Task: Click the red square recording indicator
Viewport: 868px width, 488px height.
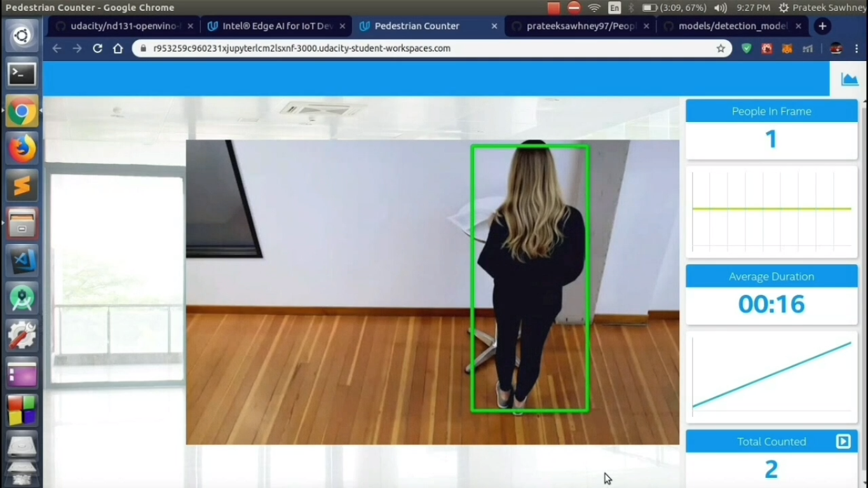Action: point(553,8)
